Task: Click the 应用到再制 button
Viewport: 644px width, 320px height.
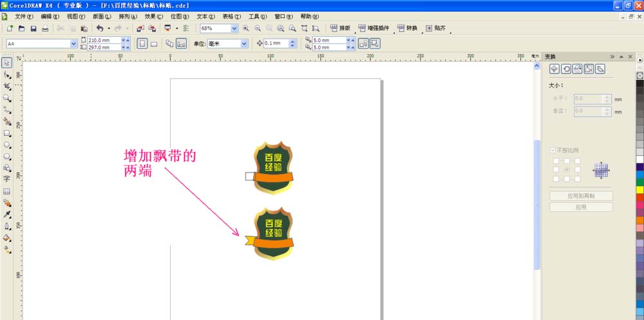Action: 581,196
